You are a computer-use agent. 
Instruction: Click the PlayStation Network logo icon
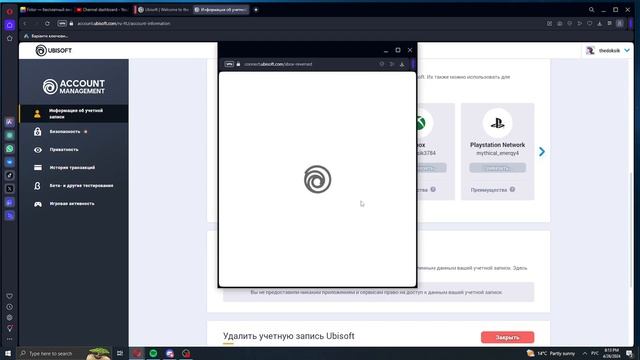coord(497,123)
